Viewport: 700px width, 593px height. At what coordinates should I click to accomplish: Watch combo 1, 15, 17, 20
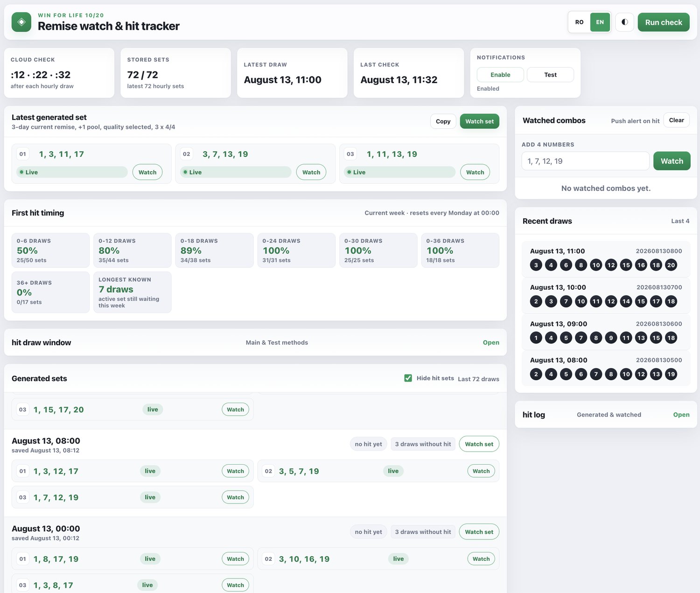(x=235, y=410)
